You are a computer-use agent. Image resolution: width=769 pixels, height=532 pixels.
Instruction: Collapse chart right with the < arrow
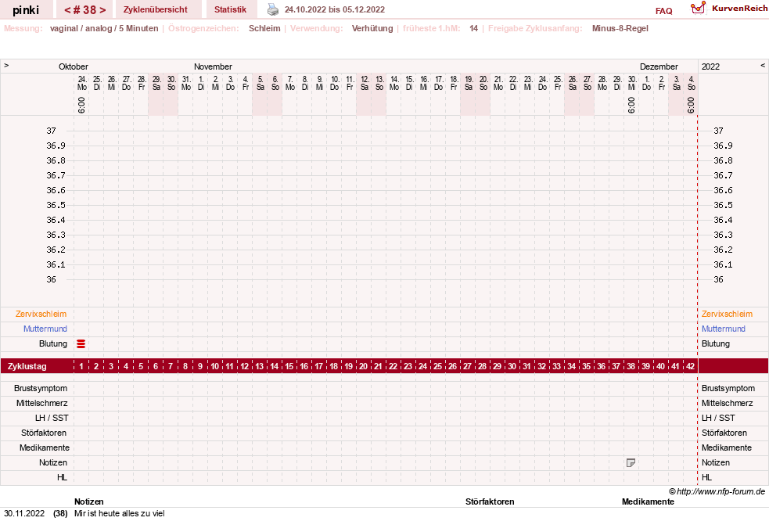click(763, 65)
